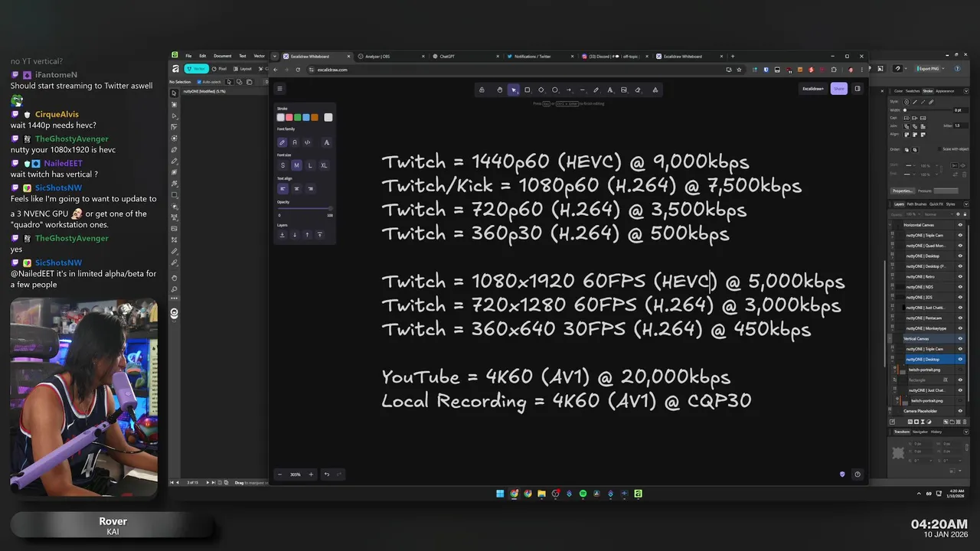Click the Excalidraw+ button
This screenshot has width=980, height=551.
point(813,89)
